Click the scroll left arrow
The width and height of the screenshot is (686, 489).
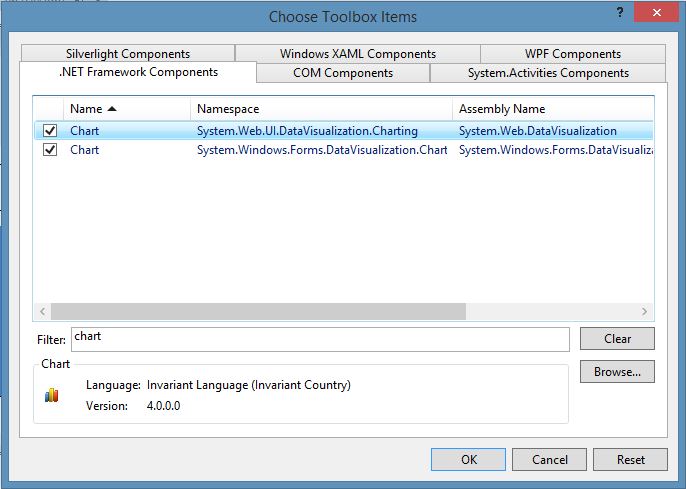pyautogui.click(x=42, y=311)
